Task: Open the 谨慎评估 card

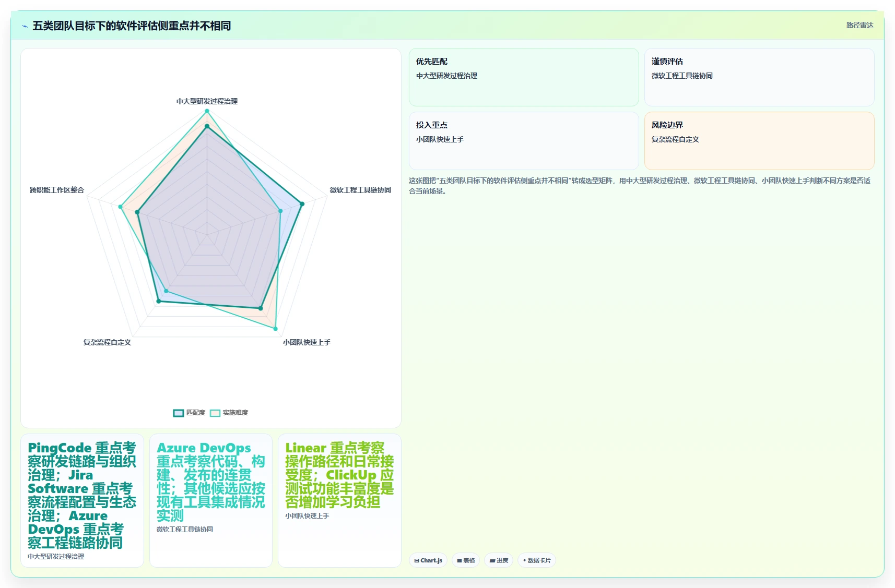Action: pyautogui.click(x=759, y=77)
